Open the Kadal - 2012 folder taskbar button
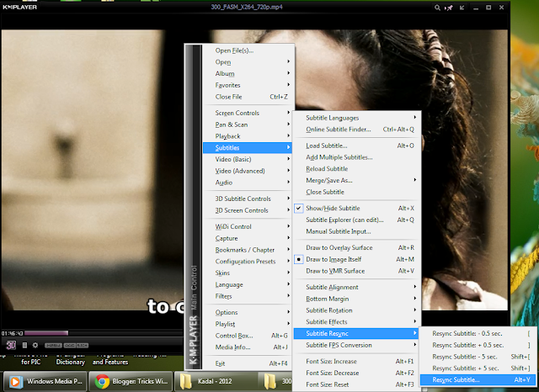This screenshot has width=539, height=392. point(216,381)
